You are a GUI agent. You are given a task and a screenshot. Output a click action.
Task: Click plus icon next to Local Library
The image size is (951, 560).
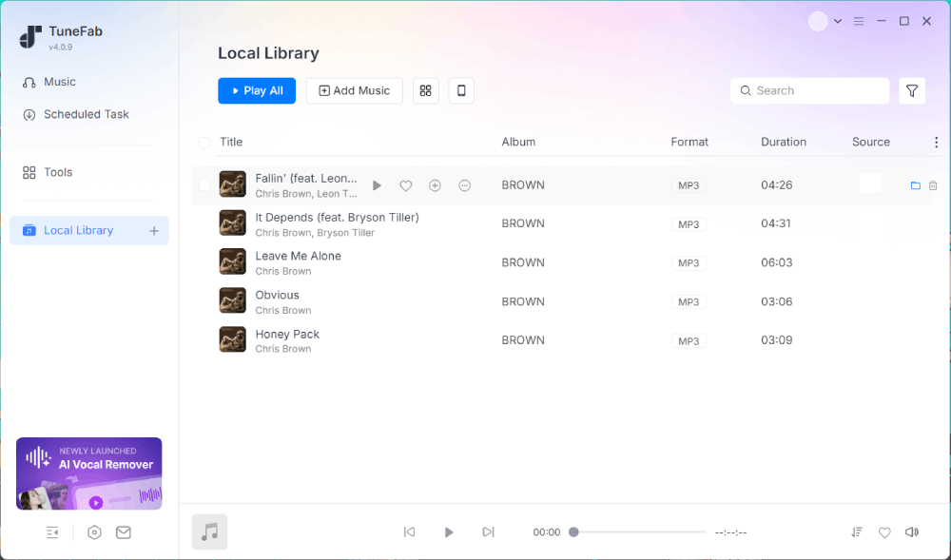(x=154, y=231)
